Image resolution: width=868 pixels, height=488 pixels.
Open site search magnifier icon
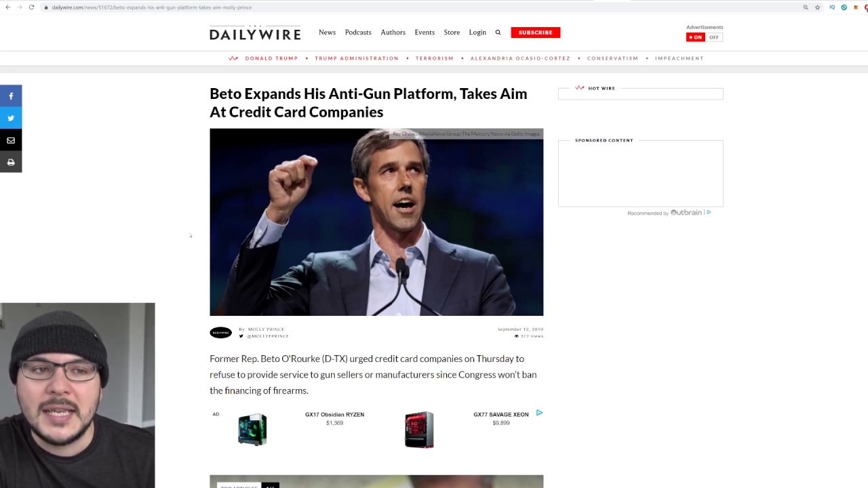click(498, 33)
